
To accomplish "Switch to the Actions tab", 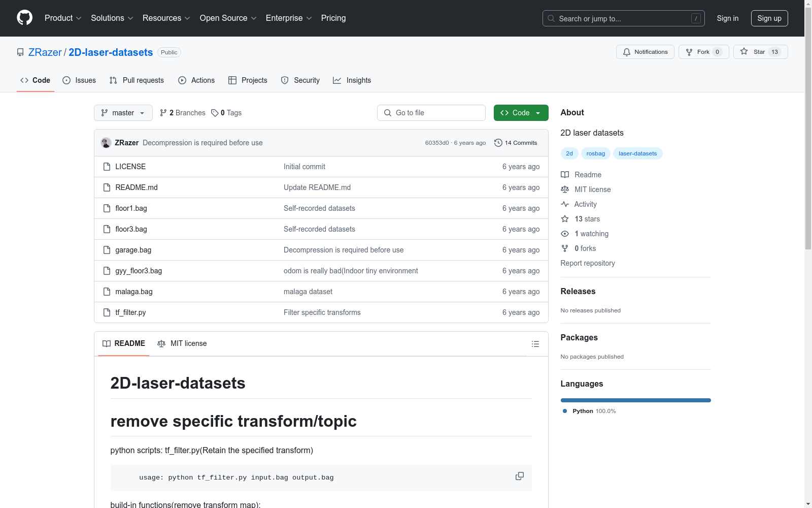I will point(196,80).
